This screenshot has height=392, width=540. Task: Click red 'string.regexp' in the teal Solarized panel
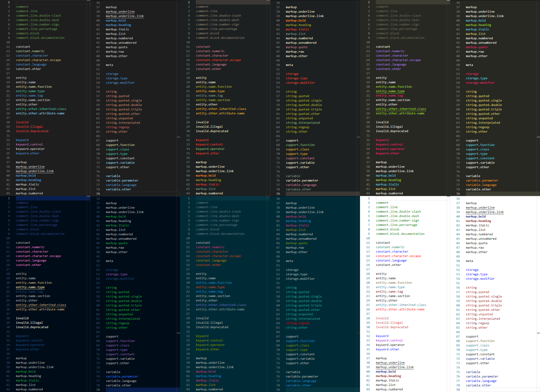[x=297, y=323]
